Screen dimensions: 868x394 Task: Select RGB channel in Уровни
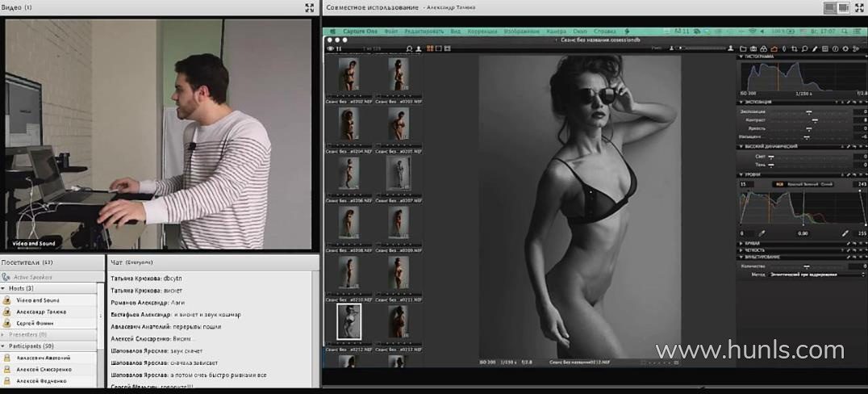[x=780, y=184]
